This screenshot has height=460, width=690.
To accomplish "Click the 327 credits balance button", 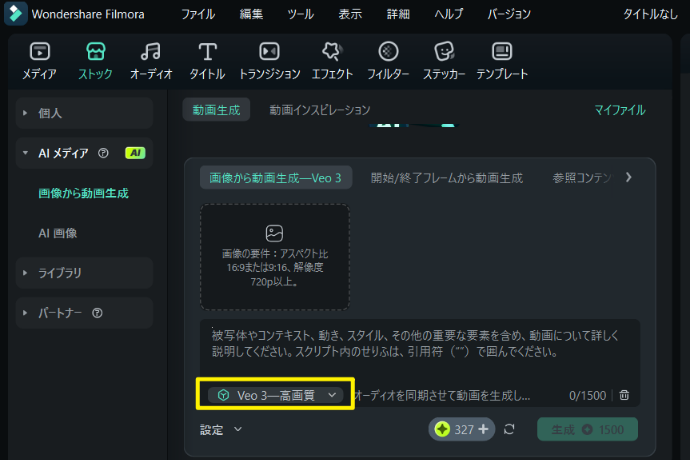I will click(462, 429).
